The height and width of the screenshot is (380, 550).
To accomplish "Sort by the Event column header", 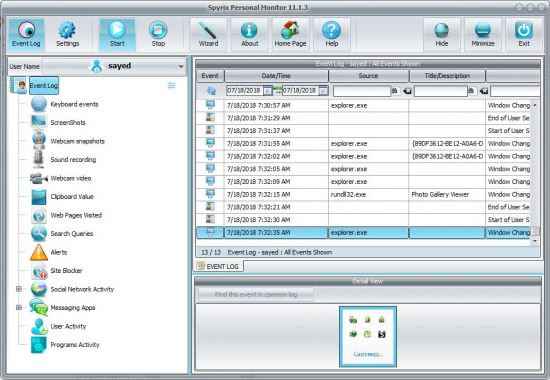I will click(x=210, y=76).
